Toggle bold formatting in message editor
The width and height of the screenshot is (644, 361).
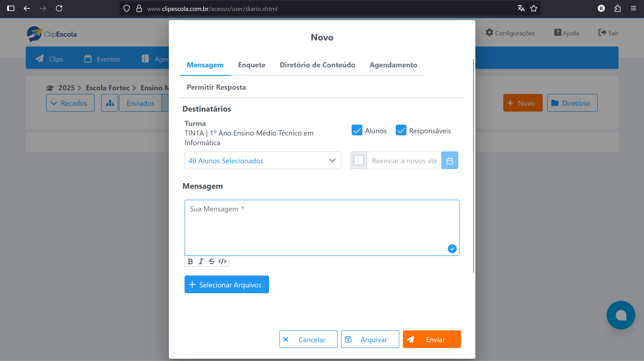[190, 261]
